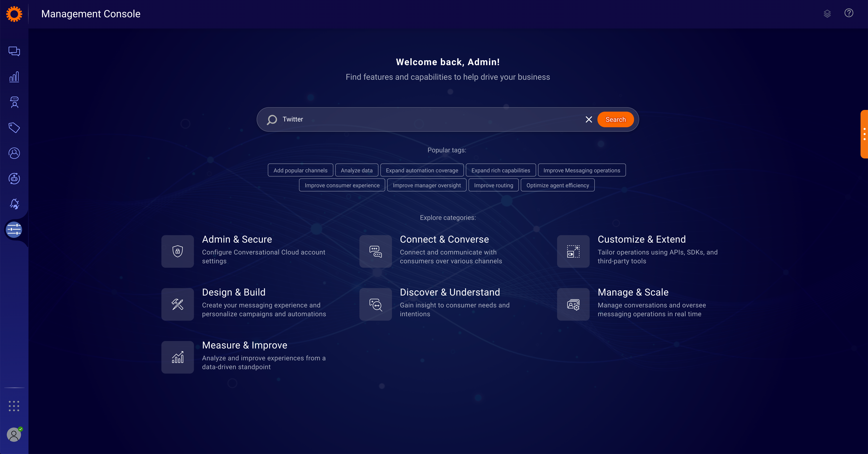
Task: Click the Search button
Action: [x=615, y=119]
